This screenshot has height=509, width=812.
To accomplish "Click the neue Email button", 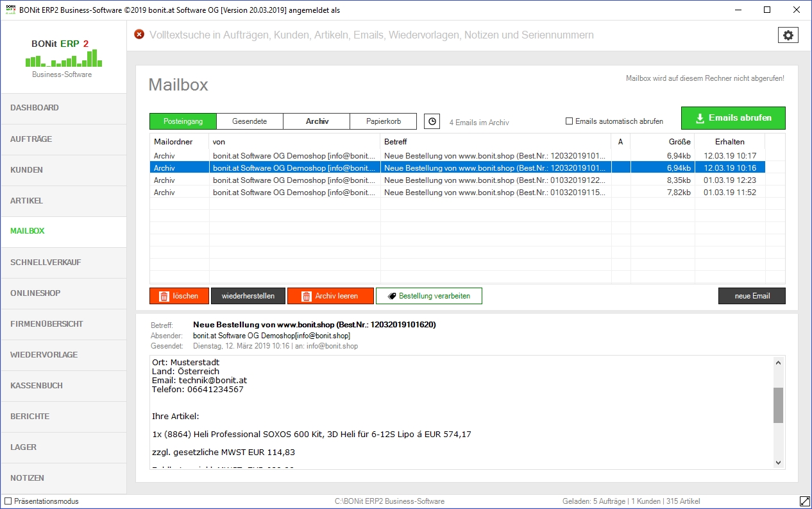I will point(752,296).
